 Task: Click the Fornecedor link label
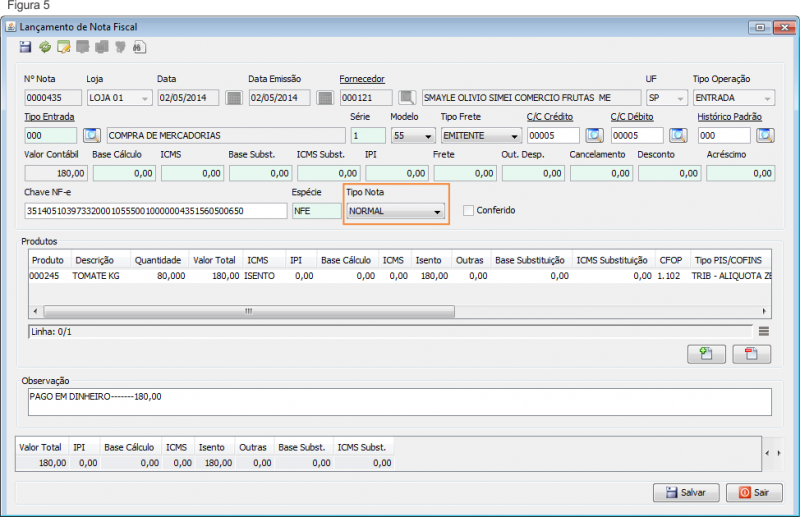pos(362,79)
